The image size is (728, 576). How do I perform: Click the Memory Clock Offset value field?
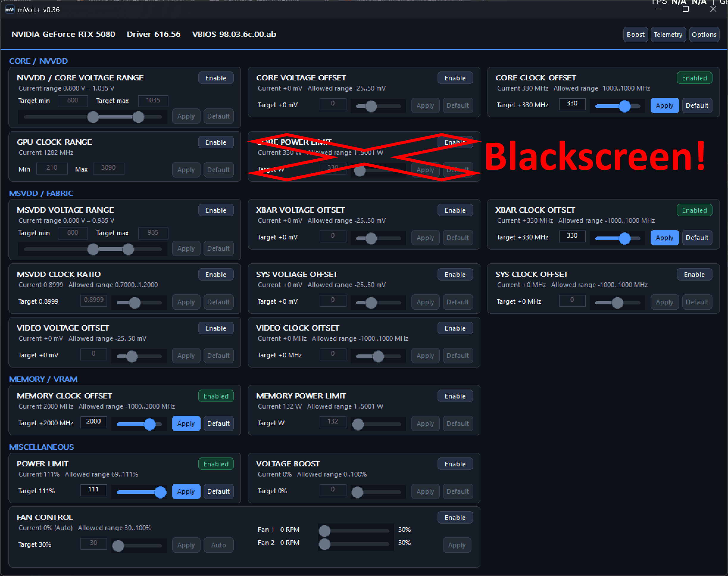pyautogui.click(x=94, y=422)
